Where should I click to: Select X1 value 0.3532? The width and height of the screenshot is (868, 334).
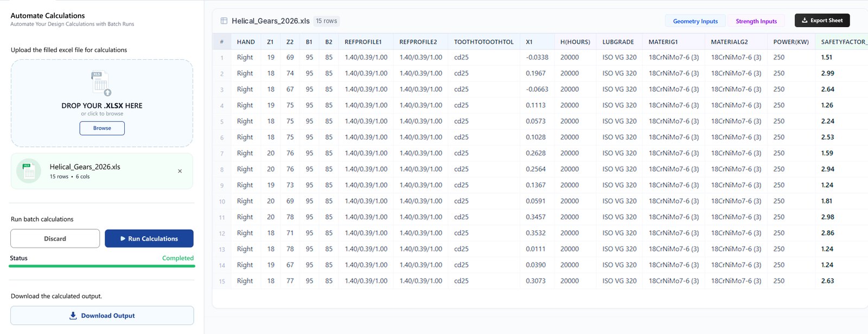click(535, 233)
